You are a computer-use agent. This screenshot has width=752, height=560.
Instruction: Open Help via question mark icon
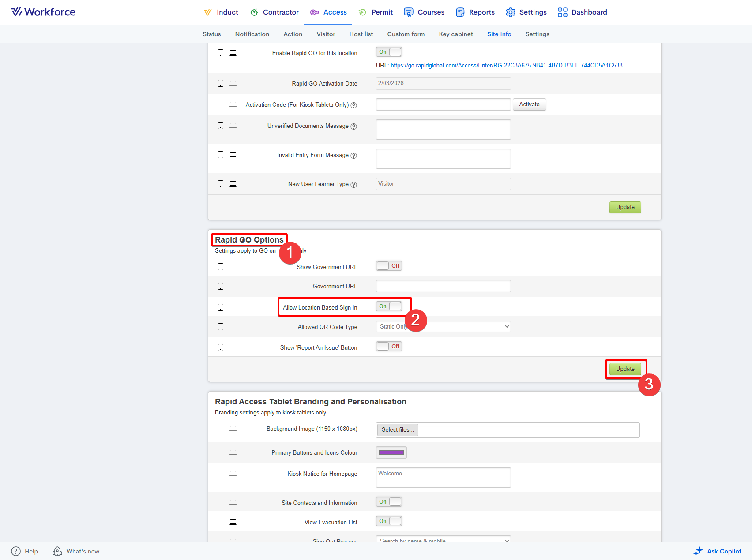(16, 551)
